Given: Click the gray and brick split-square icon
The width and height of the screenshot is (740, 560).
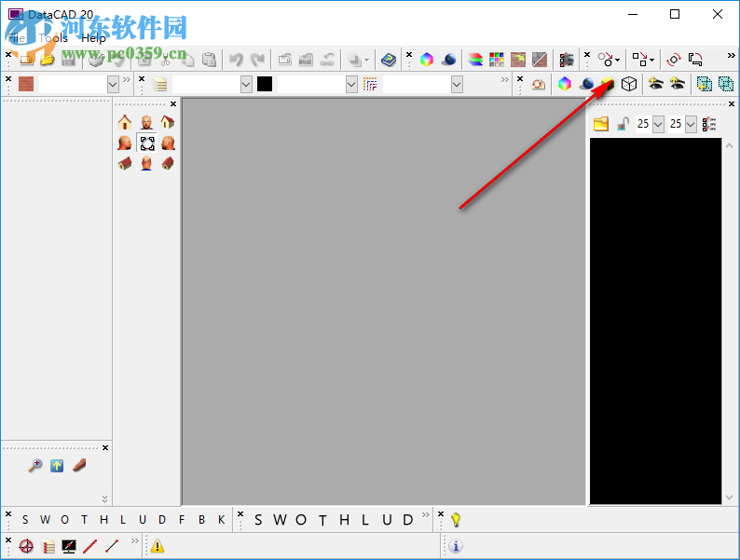Looking at the screenshot, I should click(x=540, y=60).
